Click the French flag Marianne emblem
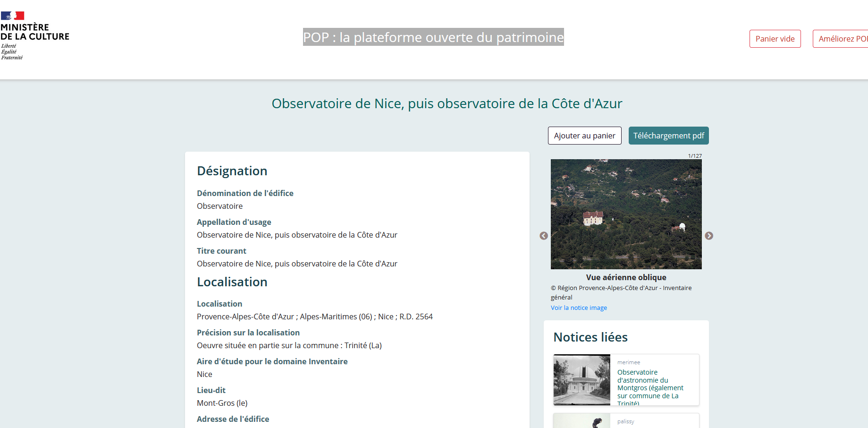The width and height of the screenshot is (868, 428). (x=13, y=16)
